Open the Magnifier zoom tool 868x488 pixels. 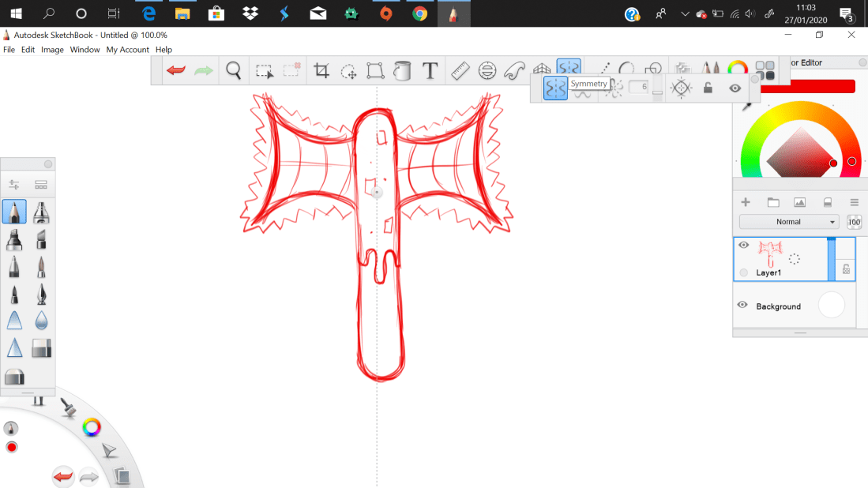233,70
